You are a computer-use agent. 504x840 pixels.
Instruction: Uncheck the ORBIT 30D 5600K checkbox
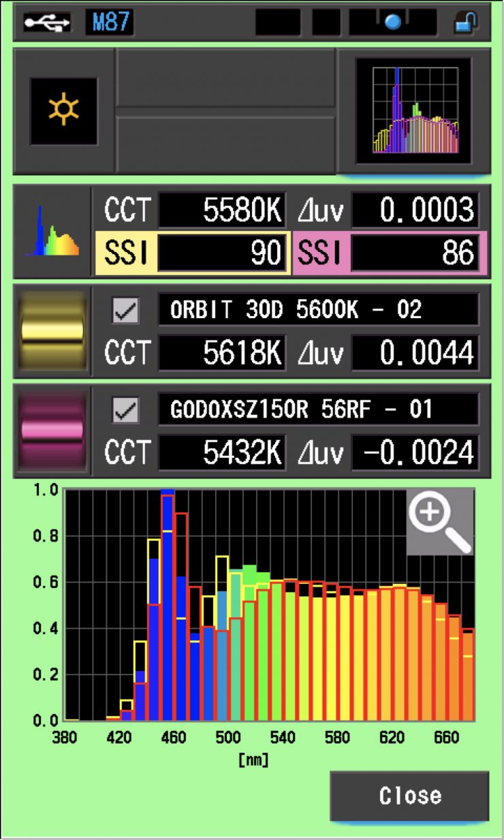[125, 311]
